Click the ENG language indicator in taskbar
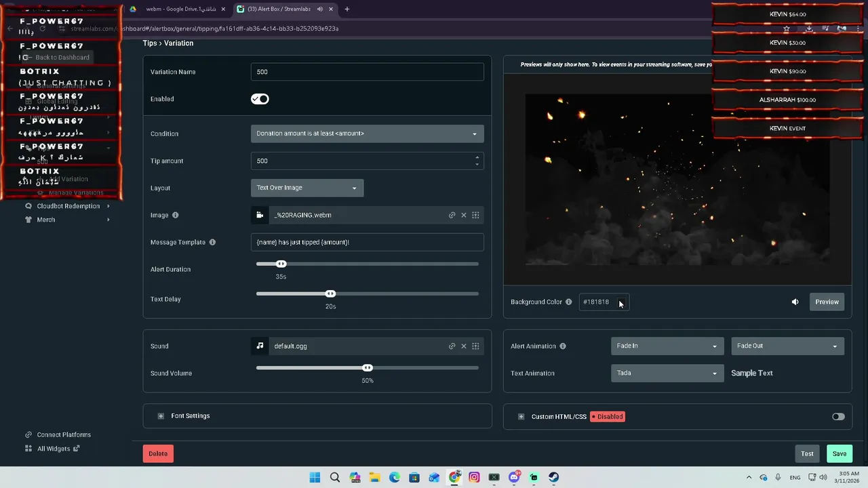Screen dimensions: 868x488 point(795,477)
